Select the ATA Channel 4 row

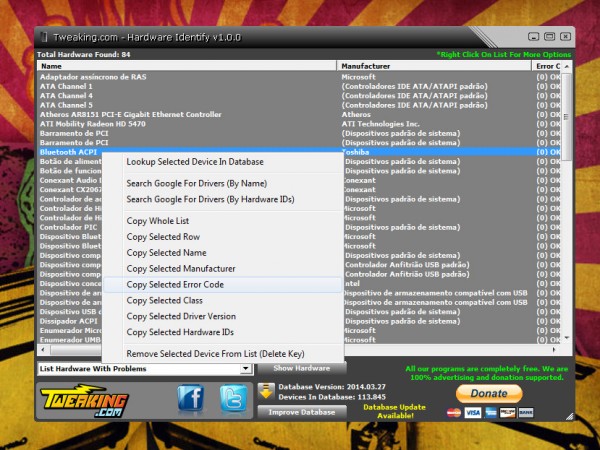click(x=298, y=96)
